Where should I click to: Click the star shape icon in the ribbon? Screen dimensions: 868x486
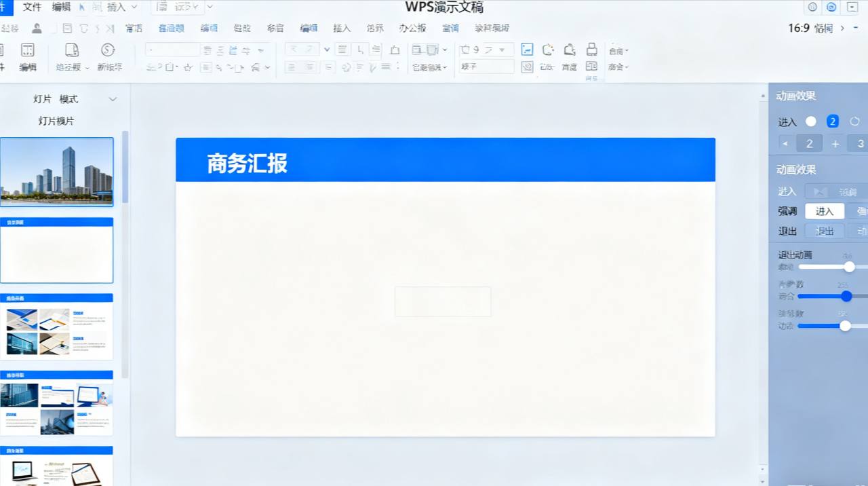188,67
